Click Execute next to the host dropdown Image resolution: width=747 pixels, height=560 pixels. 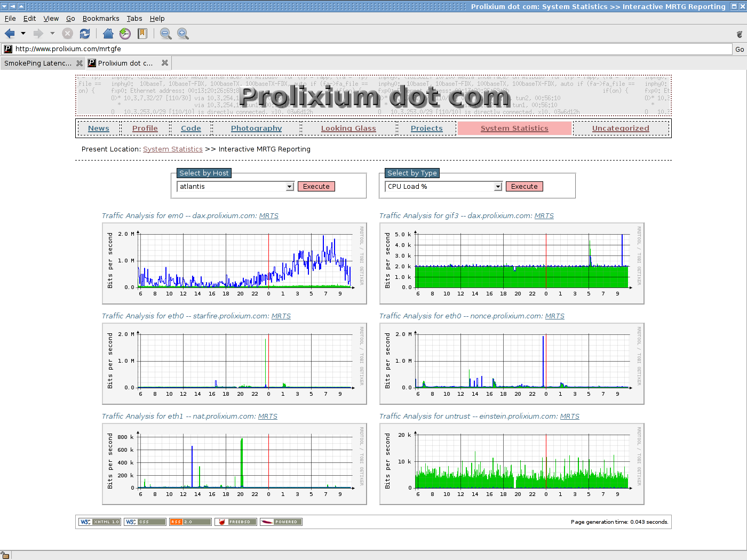click(316, 187)
